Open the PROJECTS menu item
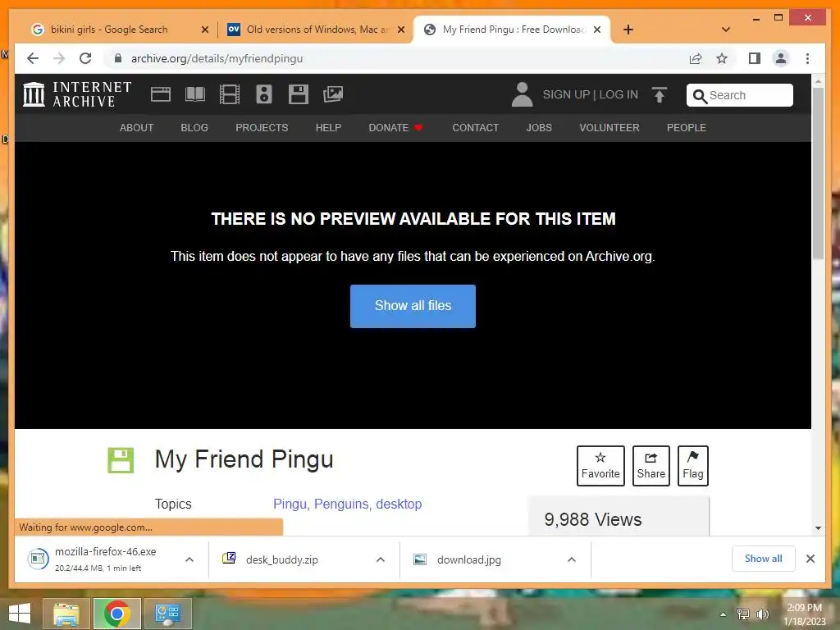The height and width of the screenshot is (630, 840). click(262, 127)
